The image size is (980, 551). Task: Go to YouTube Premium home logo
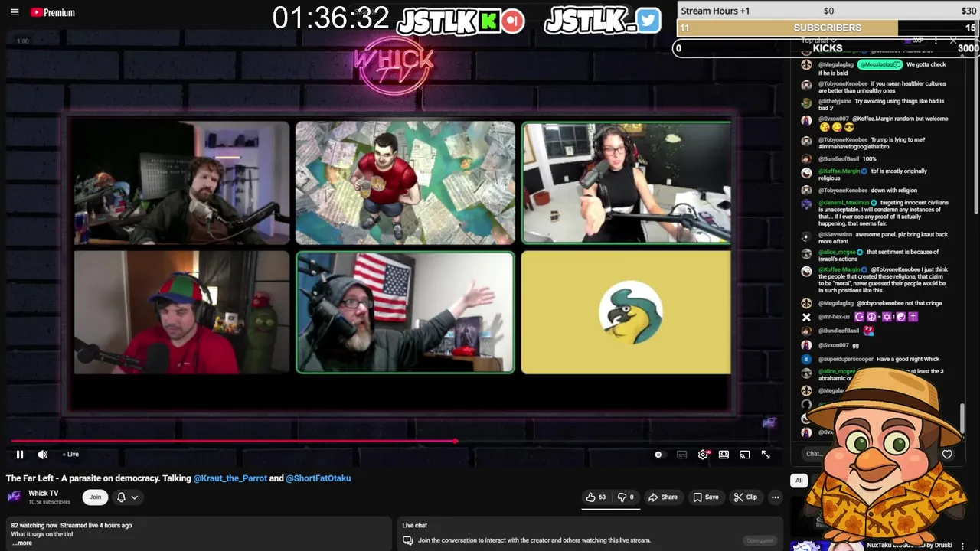[53, 12]
